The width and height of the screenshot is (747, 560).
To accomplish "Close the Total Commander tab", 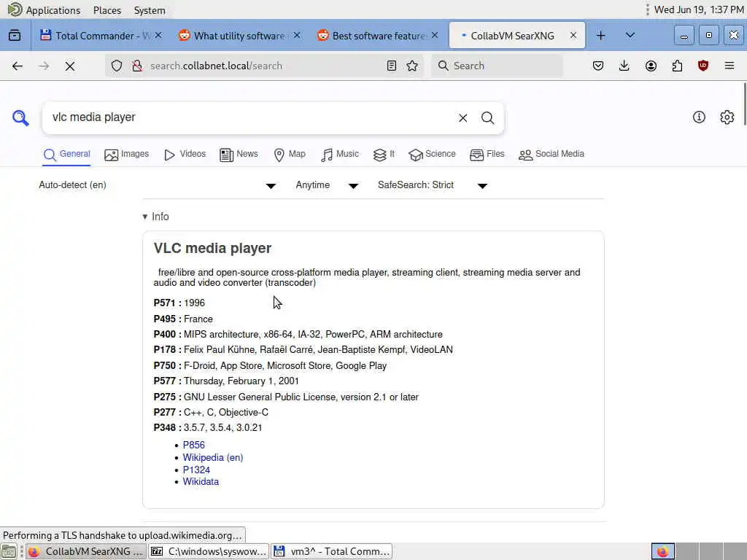I will (158, 35).
